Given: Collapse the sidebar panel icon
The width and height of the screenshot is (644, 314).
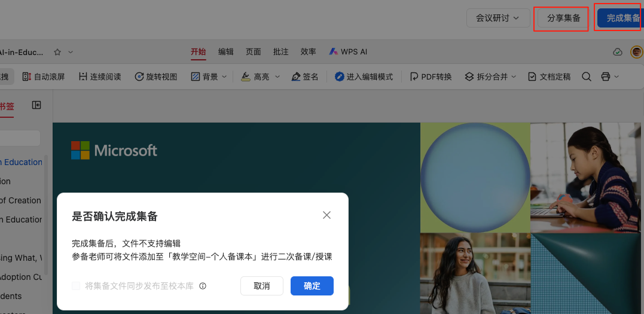Looking at the screenshot, I should [36, 105].
